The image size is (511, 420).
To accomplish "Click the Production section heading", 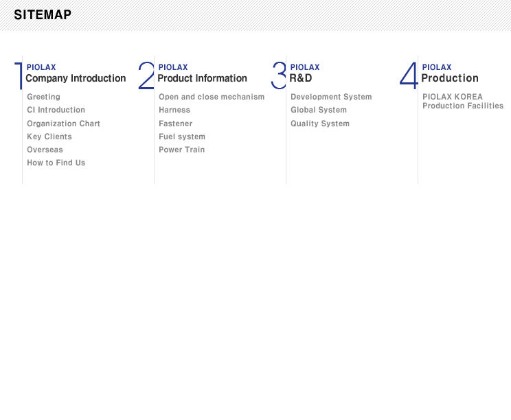I will 450,78.
